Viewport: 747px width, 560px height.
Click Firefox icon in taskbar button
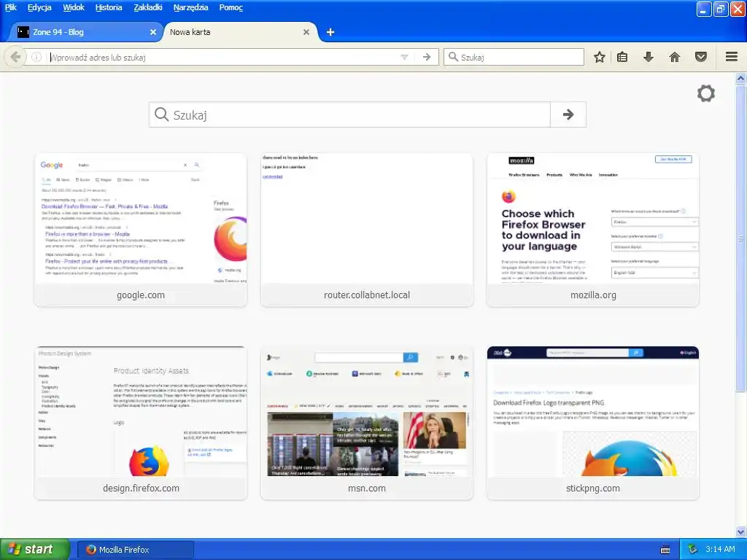(90, 550)
